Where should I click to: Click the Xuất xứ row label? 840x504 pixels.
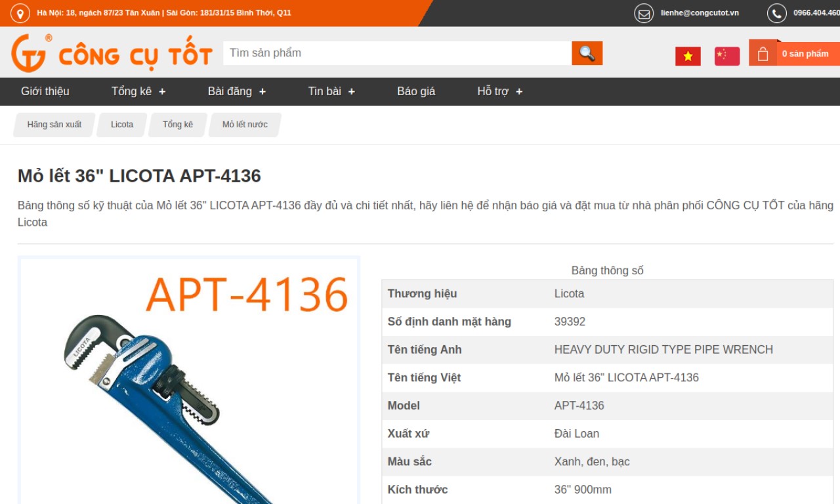click(408, 434)
